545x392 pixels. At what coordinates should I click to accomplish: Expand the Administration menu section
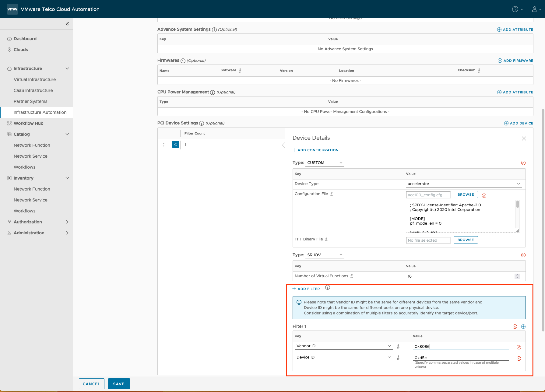pos(67,233)
